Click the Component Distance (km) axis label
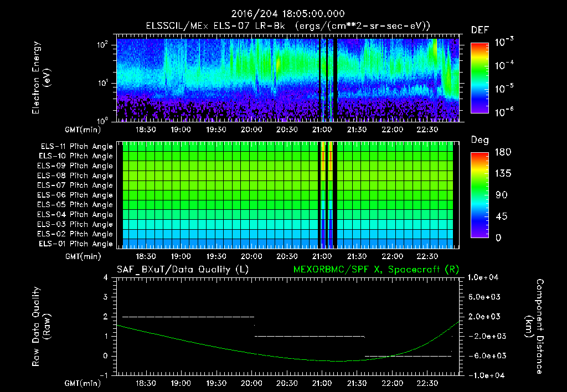 pos(534,327)
